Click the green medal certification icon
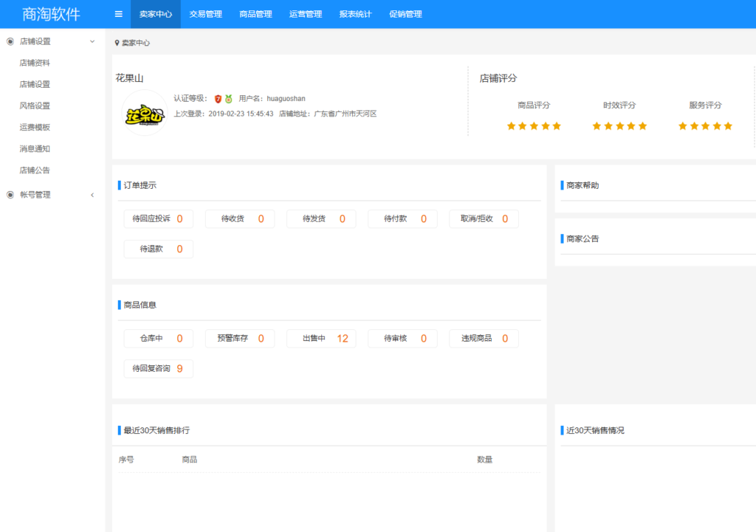The height and width of the screenshot is (532, 756). [228, 99]
